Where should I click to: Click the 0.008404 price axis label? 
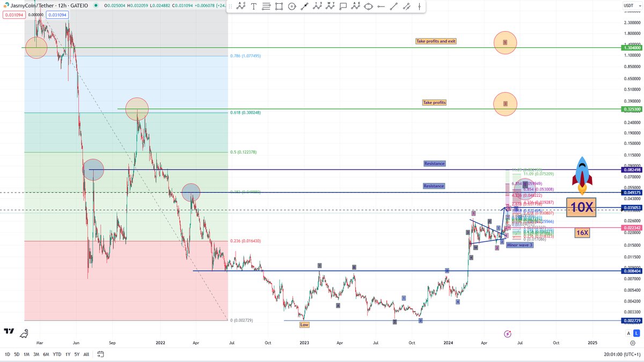(632, 271)
